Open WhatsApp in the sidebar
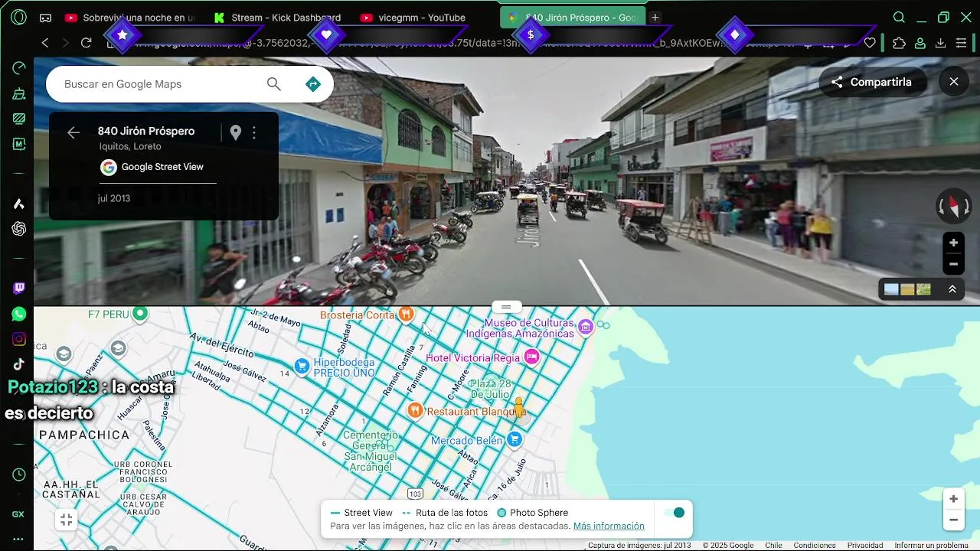Screen dimensions: 980x551 click(19, 314)
